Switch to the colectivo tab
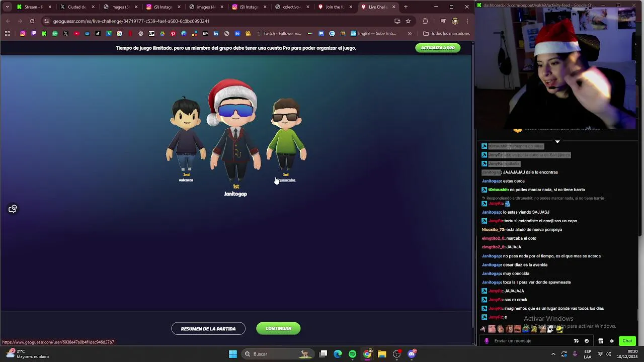644x362 pixels. point(291,7)
